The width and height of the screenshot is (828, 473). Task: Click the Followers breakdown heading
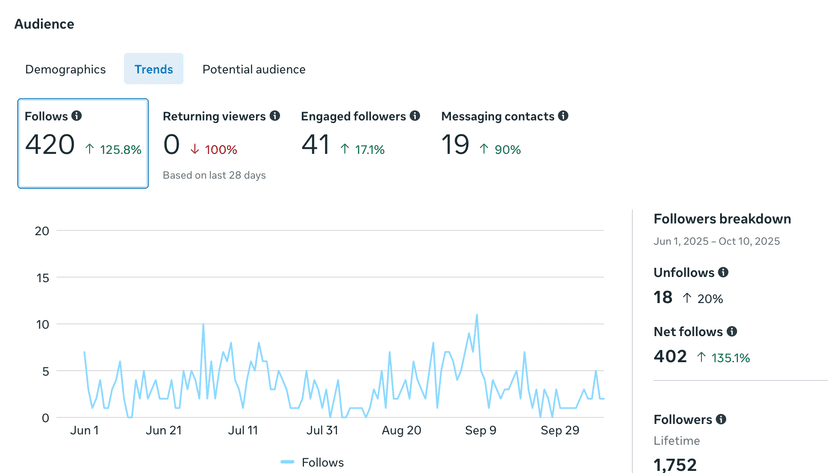pos(722,219)
